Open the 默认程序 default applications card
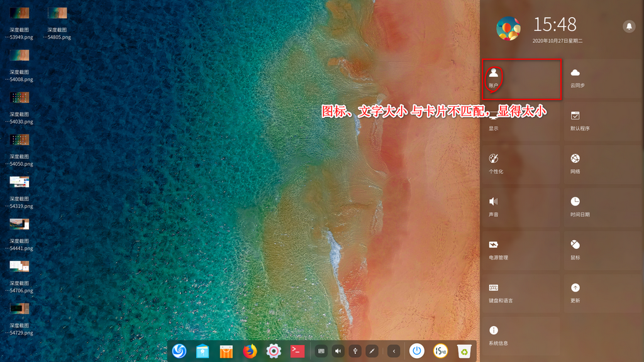 pyautogui.click(x=602, y=122)
